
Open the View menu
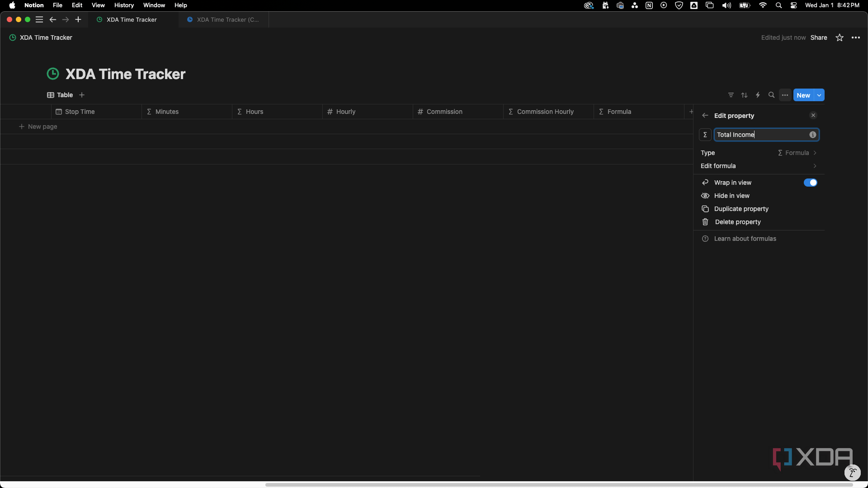pyautogui.click(x=98, y=5)
